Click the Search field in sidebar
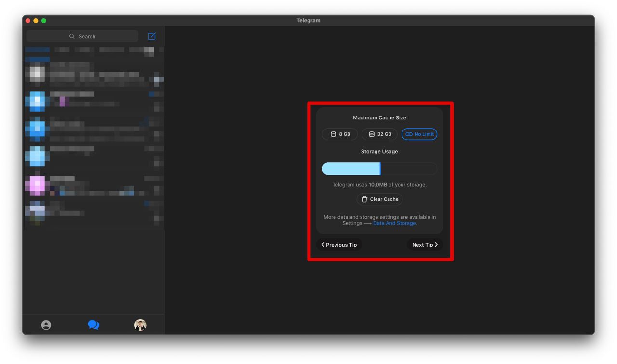The height and width of the screenshot is (364, 617). pos(82,36)
